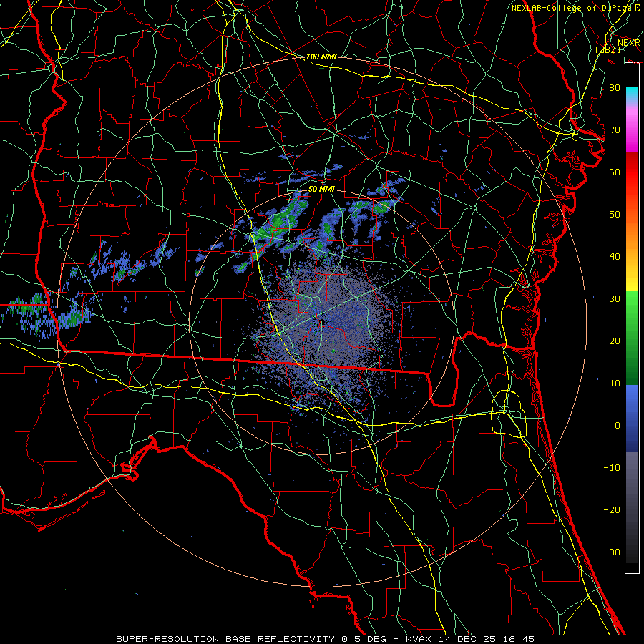Click the '50 NMI' range ring label
The image size is (644, 644).
(x=321, y=189)
